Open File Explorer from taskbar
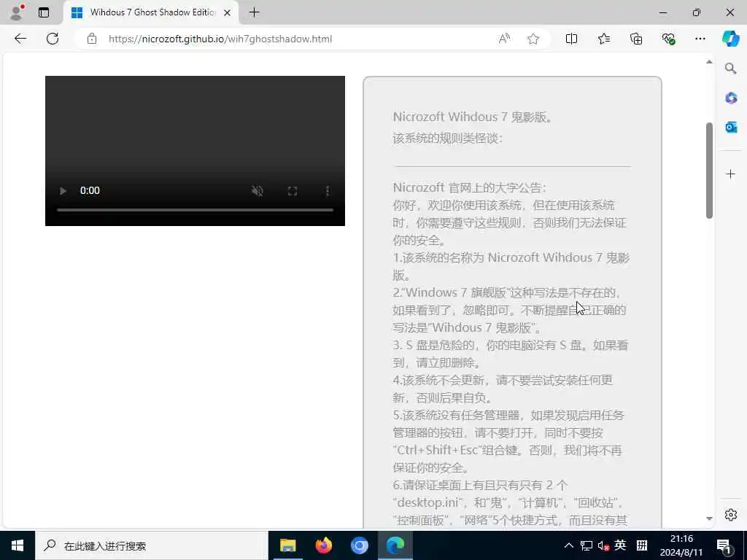The height and width of the screenshot is (560, 747). coord(287,545)
